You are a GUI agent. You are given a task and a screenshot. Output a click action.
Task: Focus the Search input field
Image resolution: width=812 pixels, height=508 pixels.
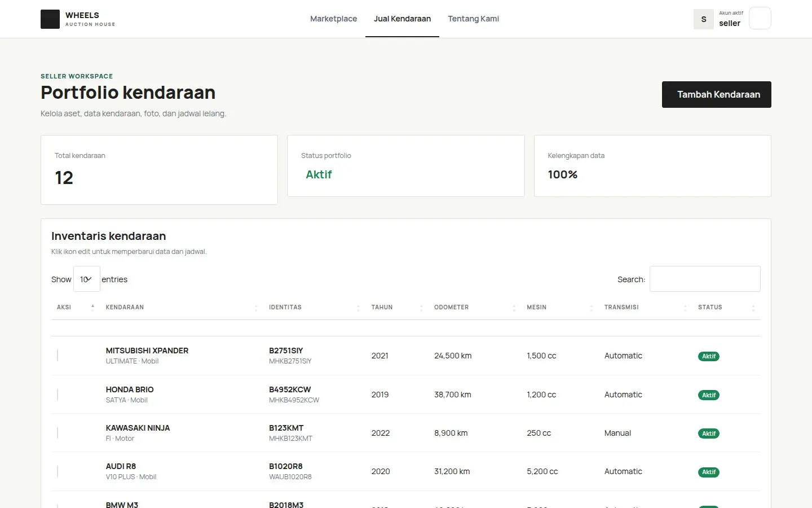(x=705, y=279)
